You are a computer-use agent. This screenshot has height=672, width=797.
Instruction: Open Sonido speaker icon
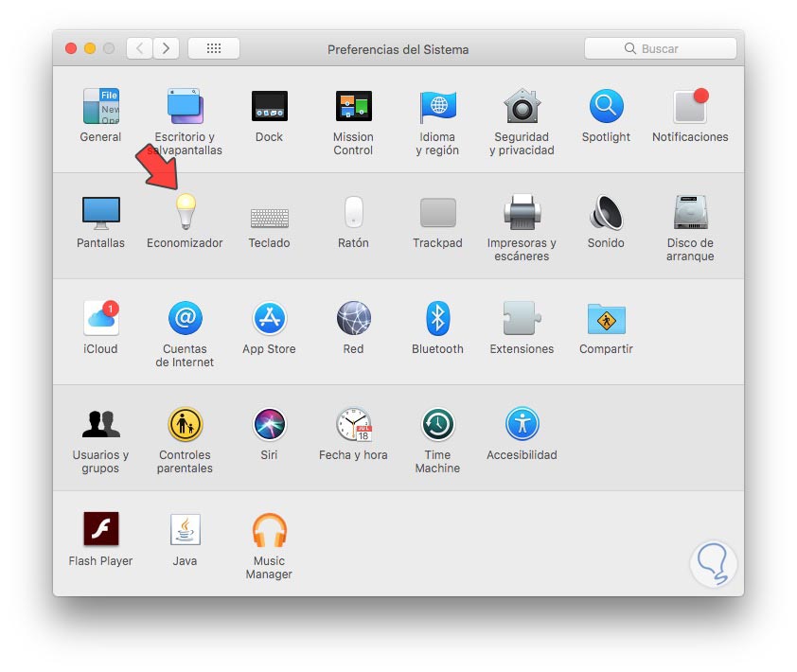[x=606, y=212]
